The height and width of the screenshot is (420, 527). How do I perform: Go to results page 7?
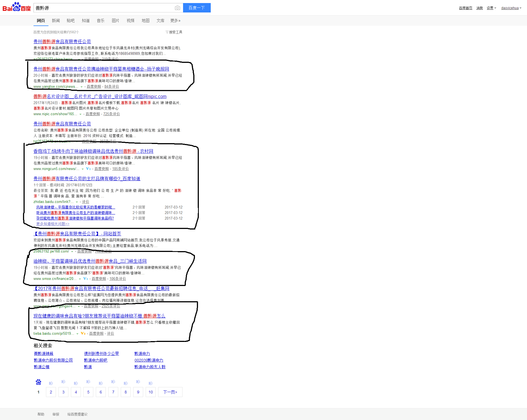113,392
